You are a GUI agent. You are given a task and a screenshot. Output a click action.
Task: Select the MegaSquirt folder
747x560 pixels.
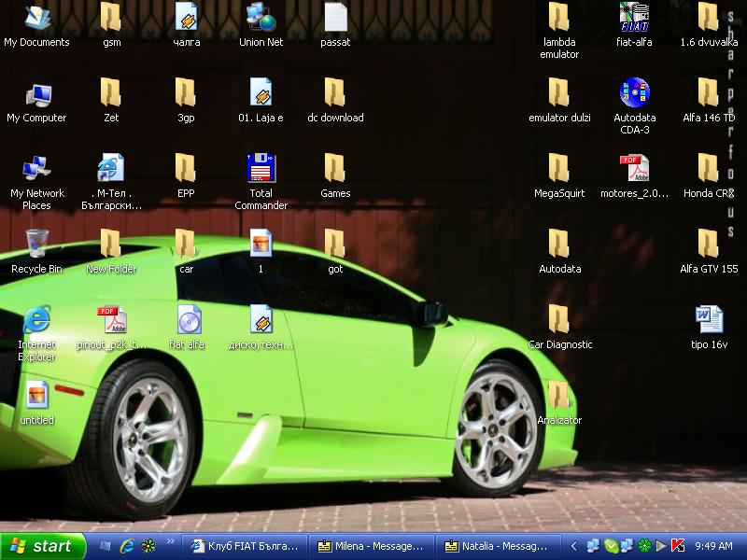(559, 169)
